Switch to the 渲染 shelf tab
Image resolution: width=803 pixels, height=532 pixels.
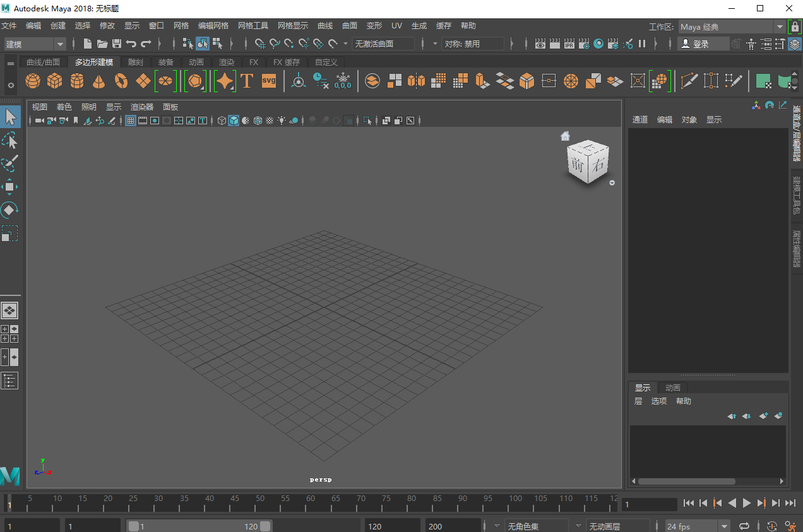pyautogui.click(x=226, y=62)
